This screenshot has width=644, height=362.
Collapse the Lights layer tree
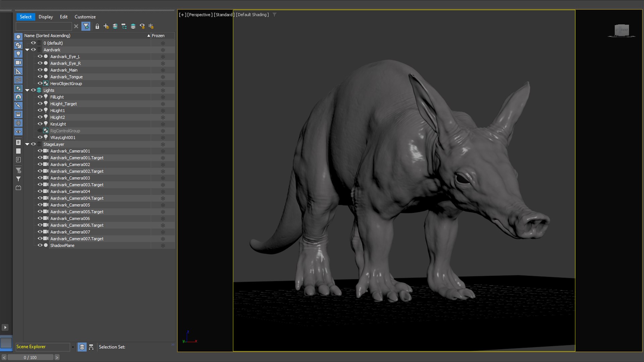point(27,90)
